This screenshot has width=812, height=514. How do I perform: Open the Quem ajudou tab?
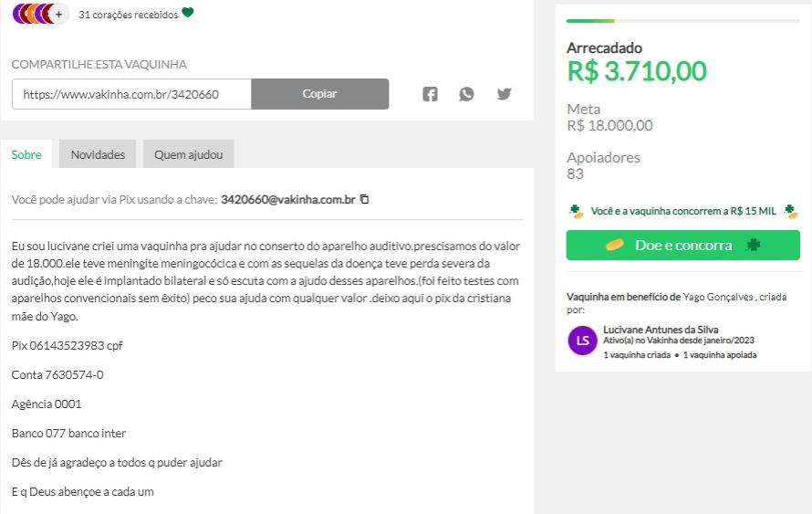[188, 154]
